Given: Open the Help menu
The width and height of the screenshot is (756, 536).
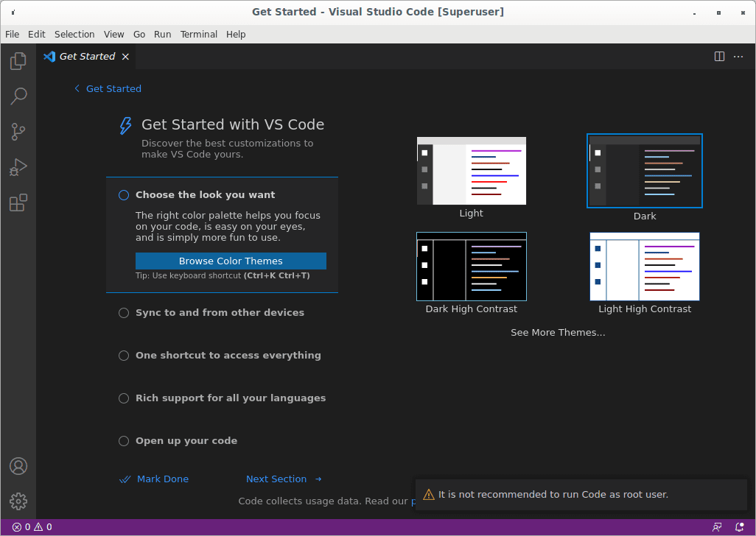Looking at the screenshot, I should (x=236, y=34).
